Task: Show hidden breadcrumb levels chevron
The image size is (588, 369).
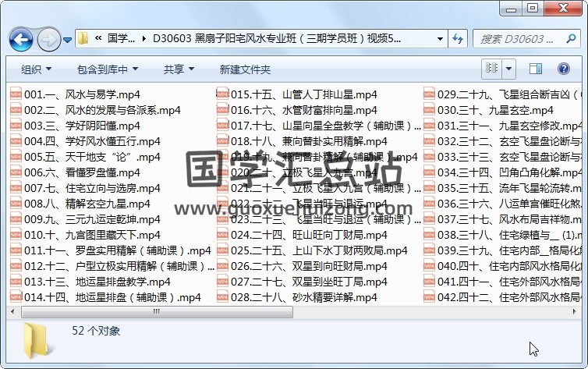Action: tap(98, 38)
